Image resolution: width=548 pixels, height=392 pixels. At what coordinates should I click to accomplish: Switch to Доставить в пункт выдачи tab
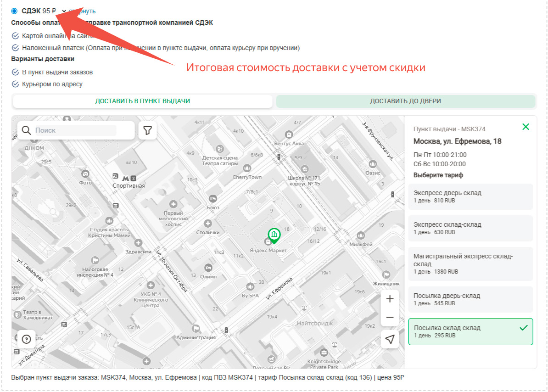tap(143, 101)
